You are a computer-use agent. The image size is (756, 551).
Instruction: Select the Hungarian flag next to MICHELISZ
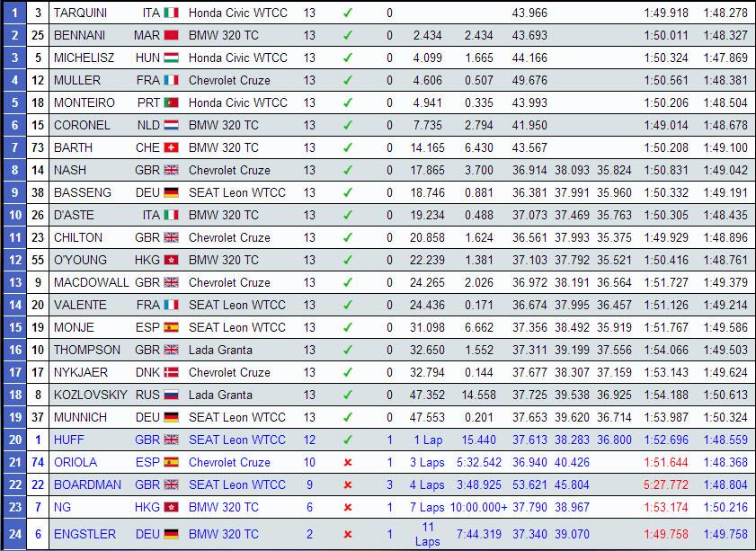coord(171,58)
